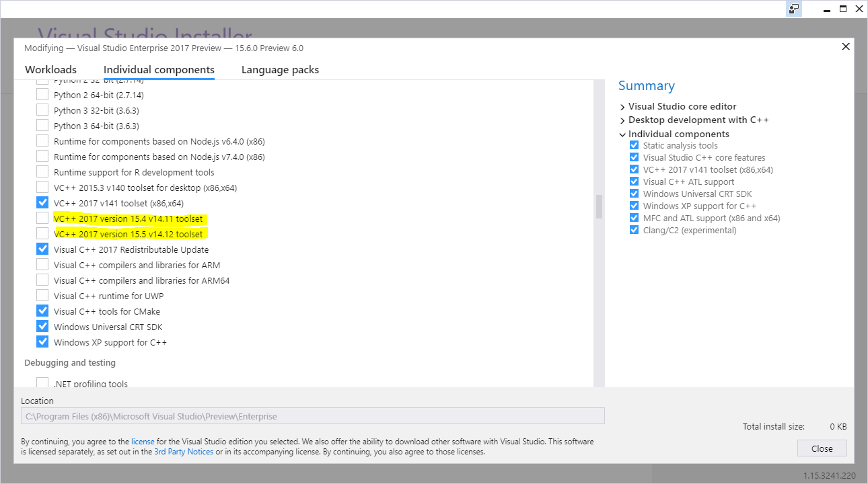Viewport: 868px width, 484px height.
Task: Click the Modifying Visual Studio Enterprise 2017 Preview title
Action: [164, 48]
